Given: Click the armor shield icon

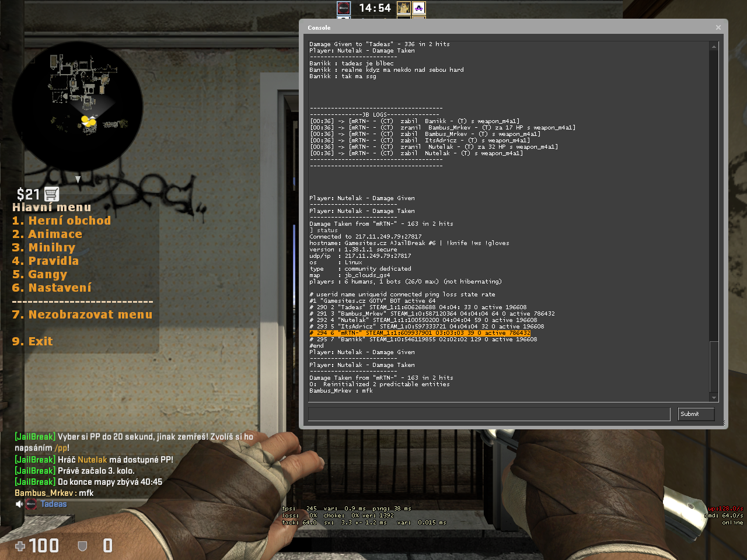Looking at the screenshot, I should 82,546.
